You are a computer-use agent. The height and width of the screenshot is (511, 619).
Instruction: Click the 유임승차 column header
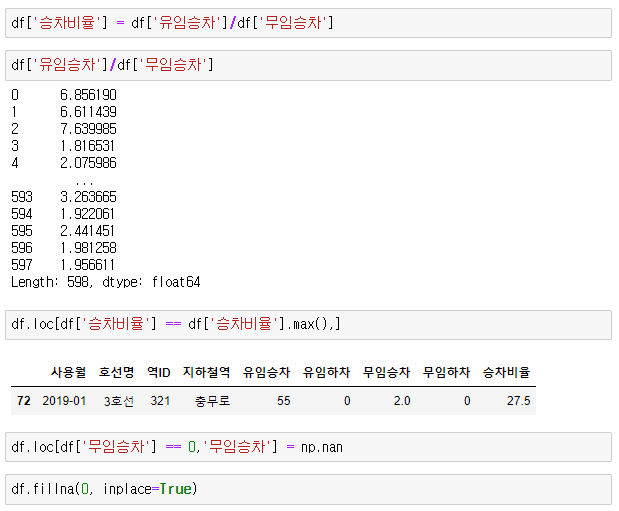point(266,372)
